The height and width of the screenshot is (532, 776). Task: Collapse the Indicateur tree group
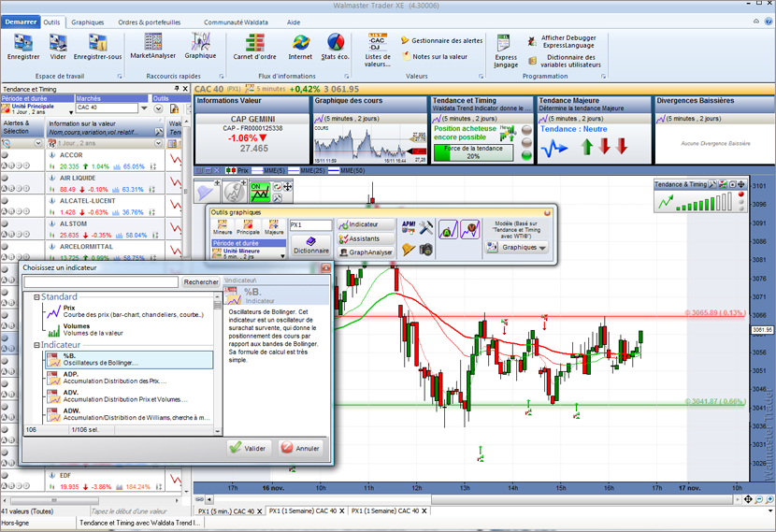pyautogui.click(x=36, y=345)
